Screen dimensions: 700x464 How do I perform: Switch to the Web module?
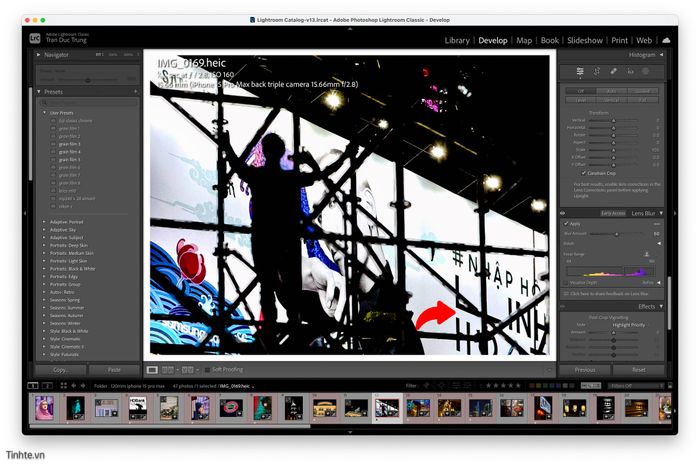point(644,40)
